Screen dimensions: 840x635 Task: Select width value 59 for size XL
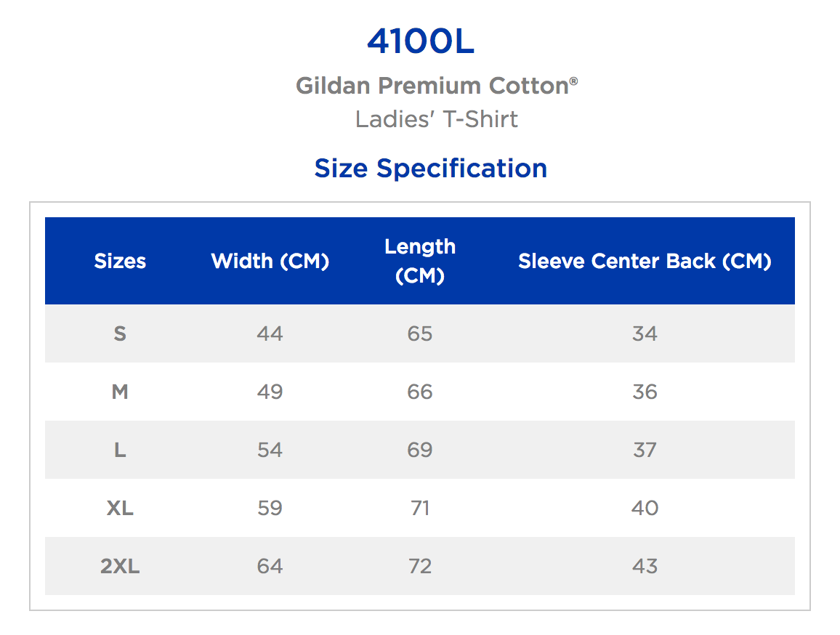[x=270, y=509]
